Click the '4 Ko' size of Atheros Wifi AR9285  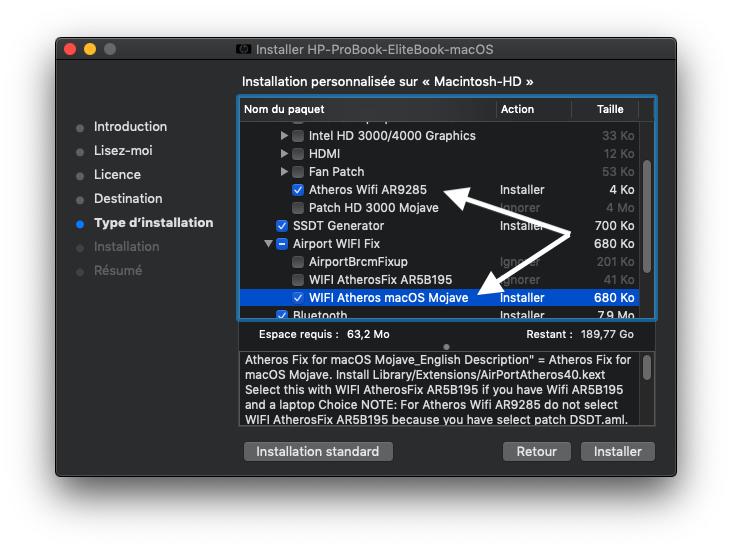[x=621, y=190]
